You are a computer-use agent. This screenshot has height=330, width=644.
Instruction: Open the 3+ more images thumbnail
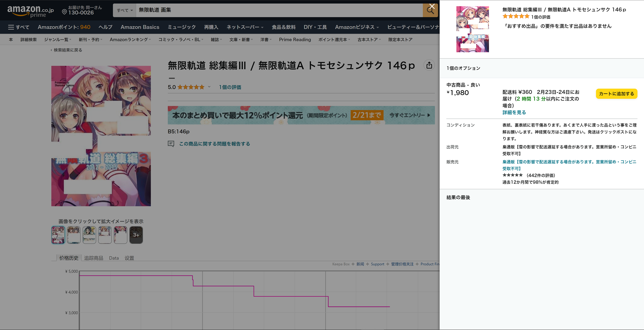click(136, 235)
